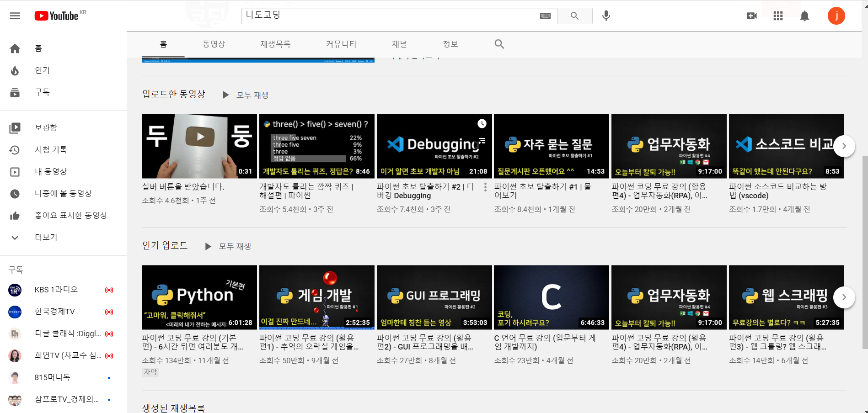Open the 게임 개발 thumbnail
Viewport: 868px width, 413px height.
pyautogui.click(x=317, y=297)
